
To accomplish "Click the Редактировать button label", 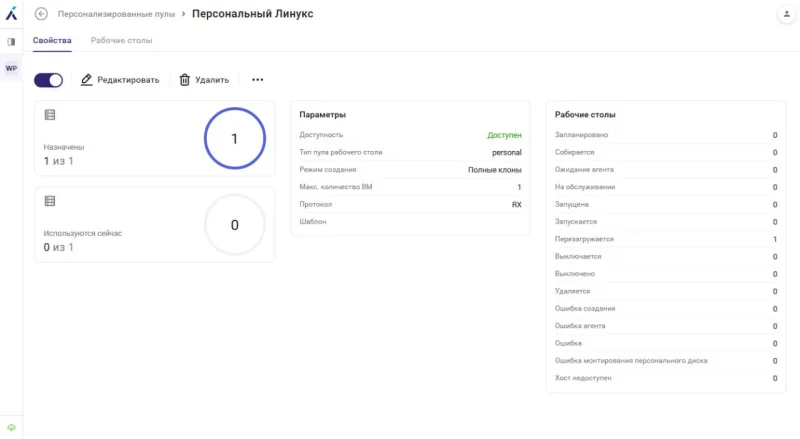I will 128,80.
